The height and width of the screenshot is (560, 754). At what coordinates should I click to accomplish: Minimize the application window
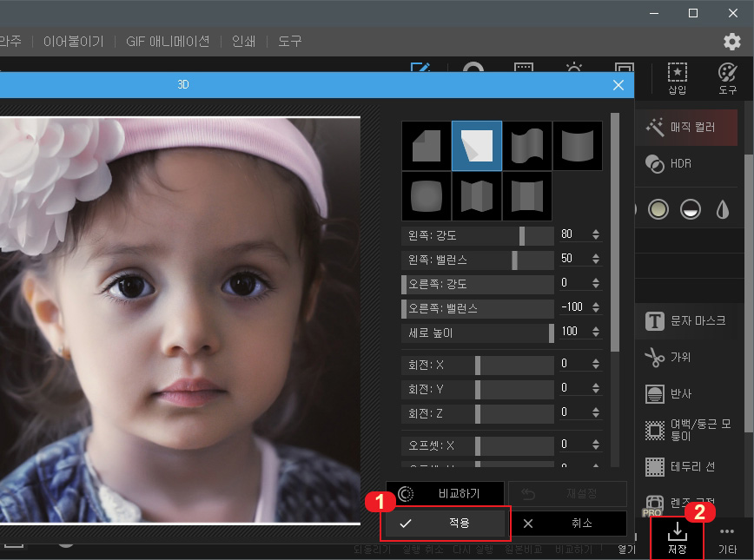click(x=654, y=13)
